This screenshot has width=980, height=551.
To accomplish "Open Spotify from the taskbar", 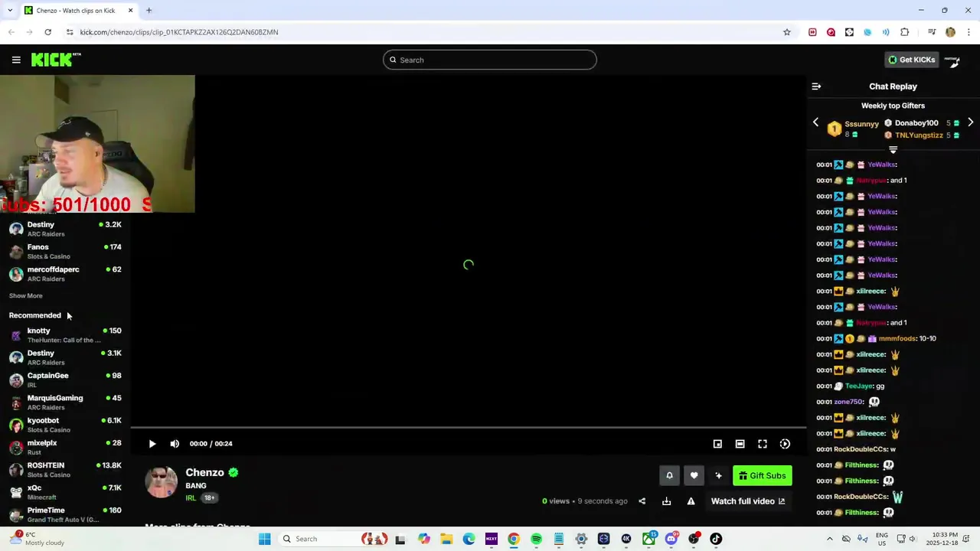I will coord(536,539).
